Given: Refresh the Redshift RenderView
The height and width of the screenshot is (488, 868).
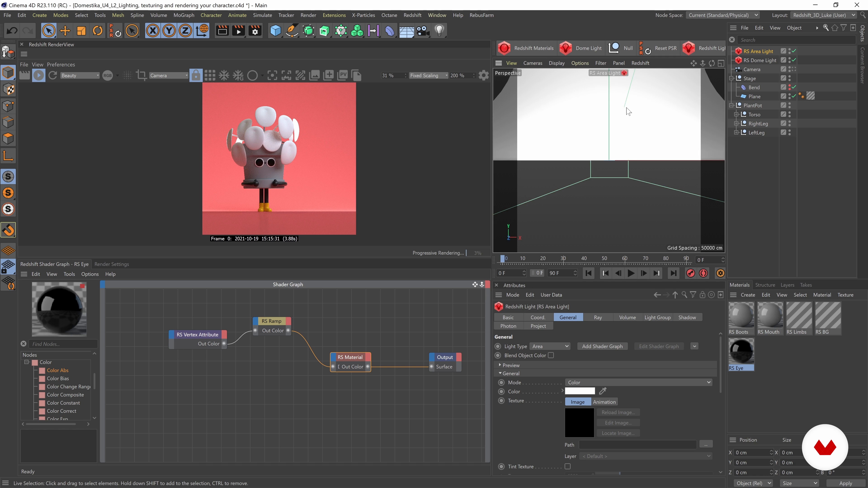Looking at the screenshot, I should pyautogui.click(x=53, y=75).
